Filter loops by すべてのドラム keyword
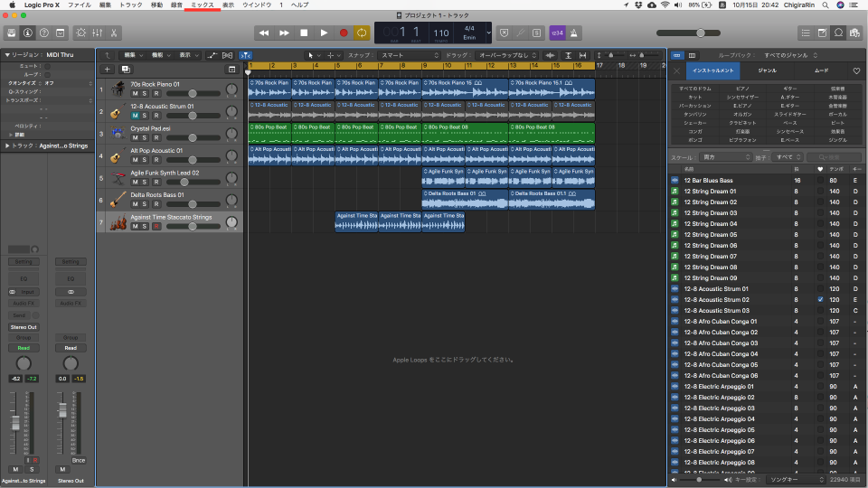 694,89
